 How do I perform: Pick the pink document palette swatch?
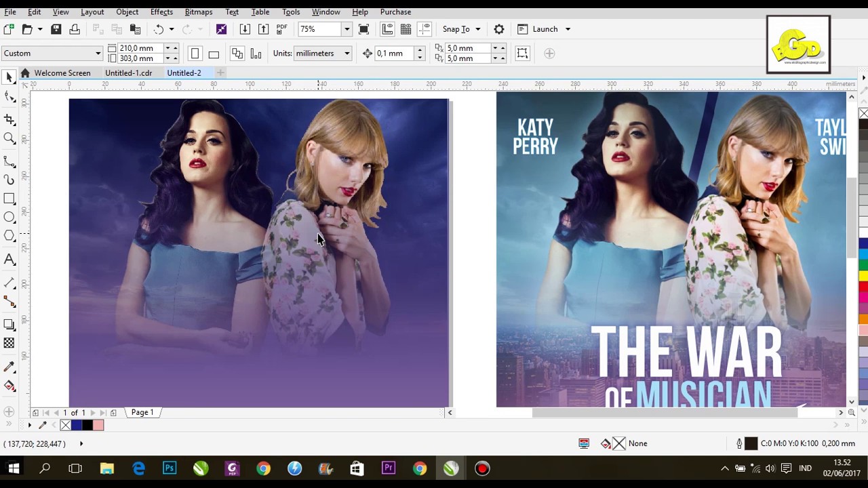pos(98,425)
